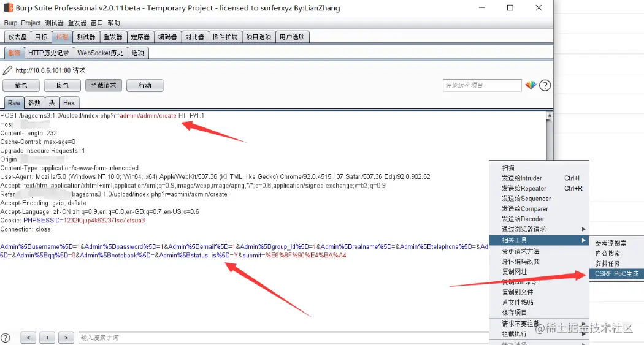644x345 pixels.
Task: Choose 复制网址 from context menu
Action: [x=539, y=271]
